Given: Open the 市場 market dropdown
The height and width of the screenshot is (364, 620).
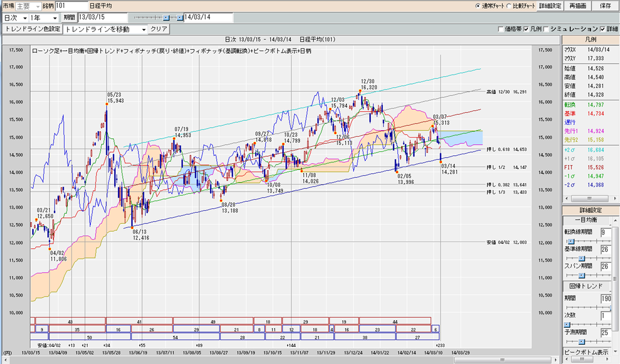Looking at the screenshot, I should [x=28, y=6].
